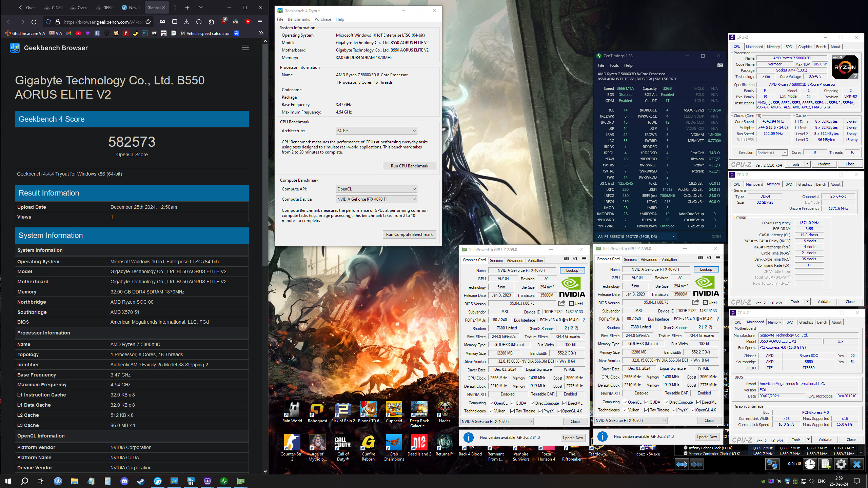The height and width of the screenshot is (488, 868).
Task: Open Cuphead desktop shortcut
Action: pos(394,412)
